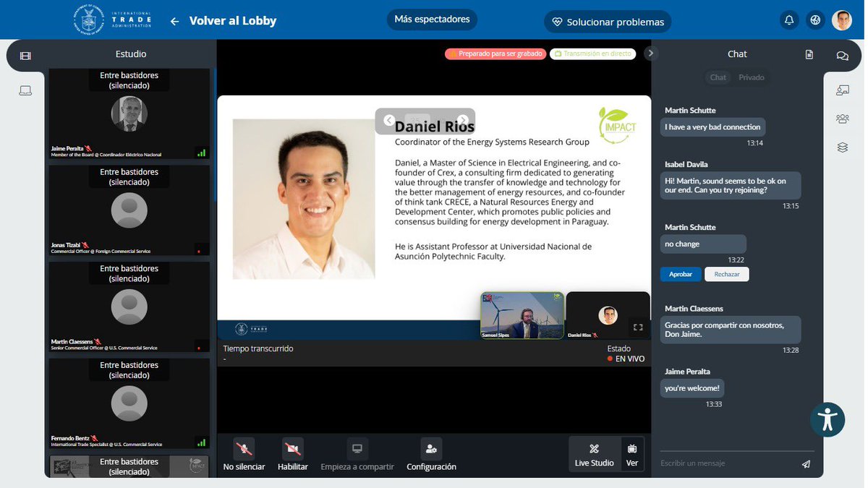Select Jaime Peralta backstage thumbnail
The width and height of the screenshot is (868, 488).
129,114
